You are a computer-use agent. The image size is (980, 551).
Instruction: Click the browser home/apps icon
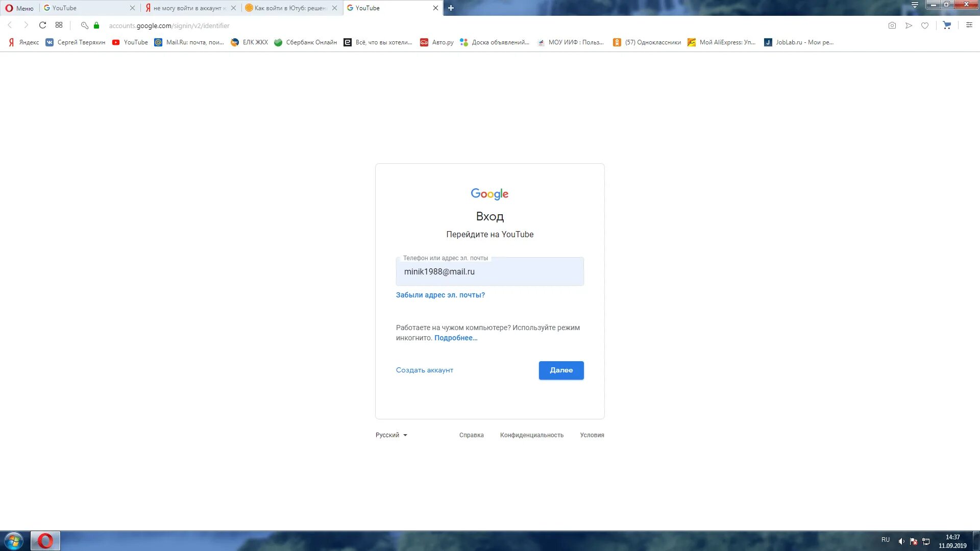tap(59, 26)
